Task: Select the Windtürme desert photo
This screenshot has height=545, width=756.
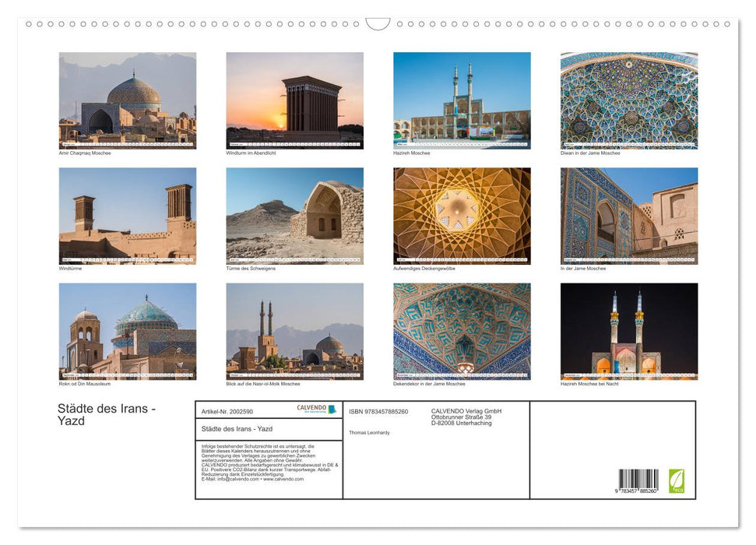Action: [x=128, y=213]
